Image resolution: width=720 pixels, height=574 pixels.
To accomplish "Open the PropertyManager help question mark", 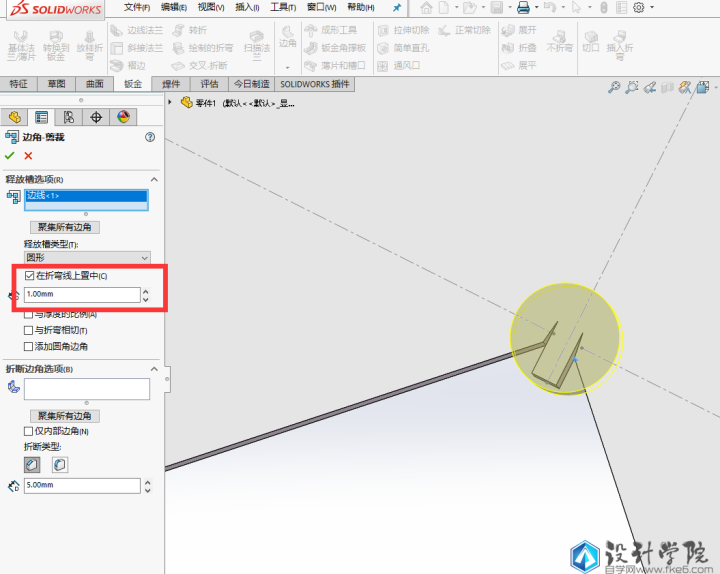I will (150, 137).
